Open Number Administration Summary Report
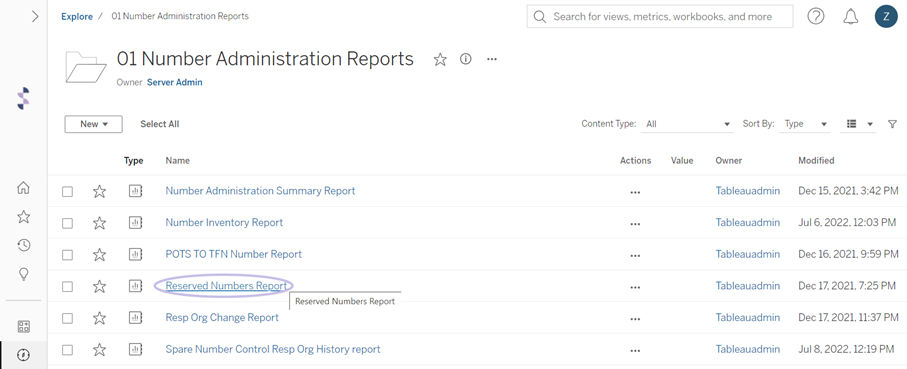 pos(260,191)
